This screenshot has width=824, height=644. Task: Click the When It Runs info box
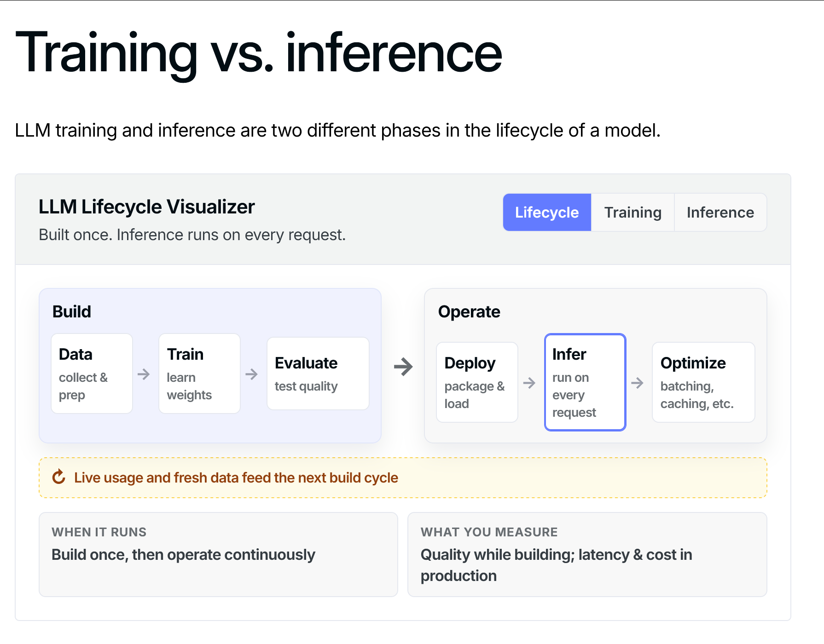click(218, 554)
